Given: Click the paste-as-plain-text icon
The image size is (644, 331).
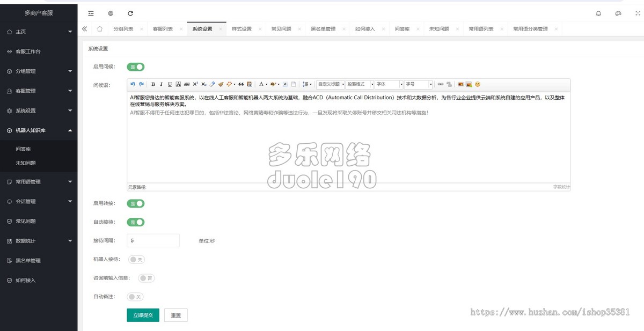Looking at the screenshot, I should pos(249,84).
